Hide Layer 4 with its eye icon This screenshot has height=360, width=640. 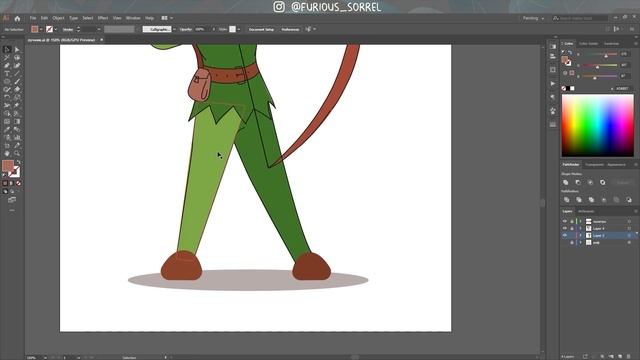pos(565,229)
